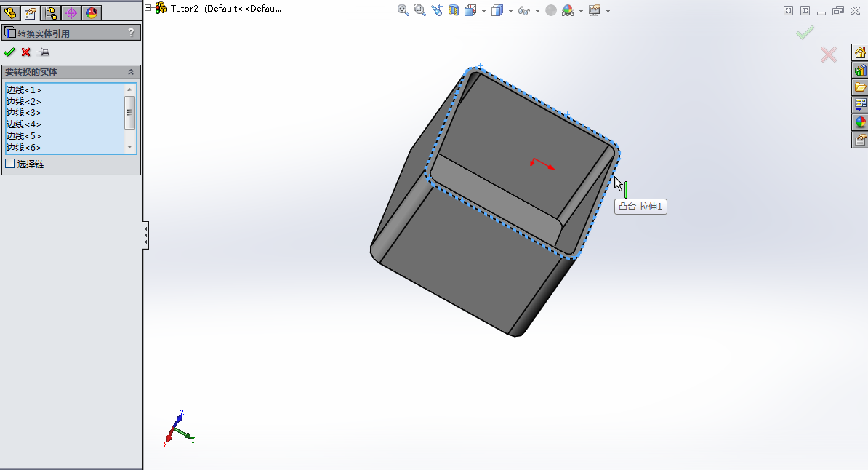The height and width of the screenshot is (470, 868).
Task: Open the DimXpertManager crosshair tab
Action: [71, 13]
